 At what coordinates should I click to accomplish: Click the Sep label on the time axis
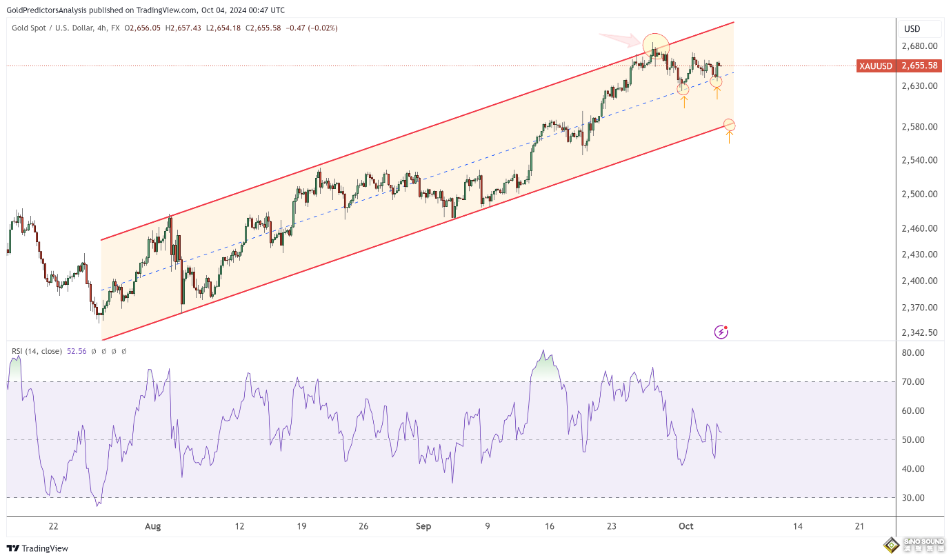pyautogui.click(x=423, y=526)
